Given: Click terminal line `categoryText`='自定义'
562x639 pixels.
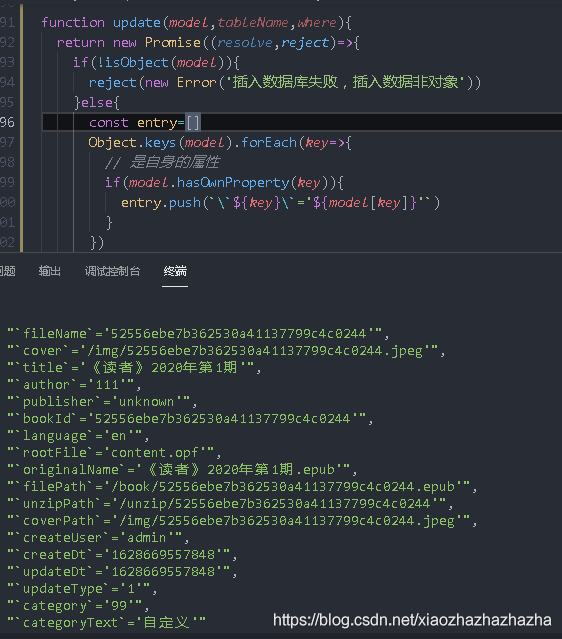Looking at the screenshot, I should 106,623.
